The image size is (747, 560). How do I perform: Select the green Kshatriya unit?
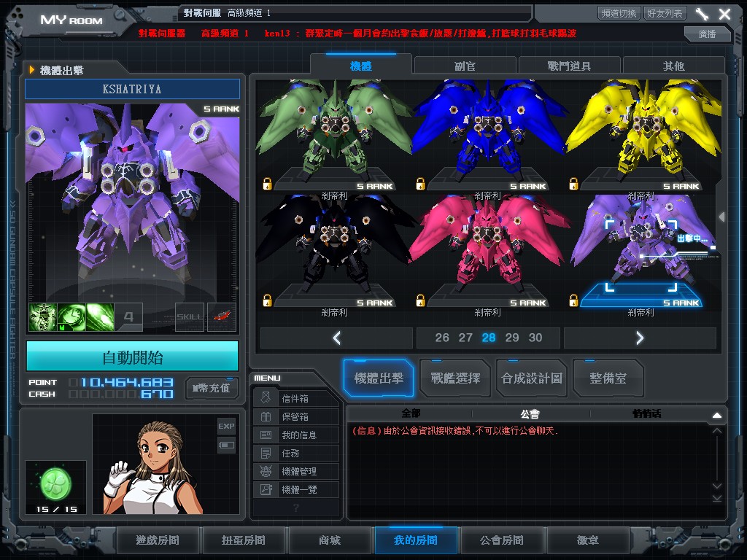334,136
